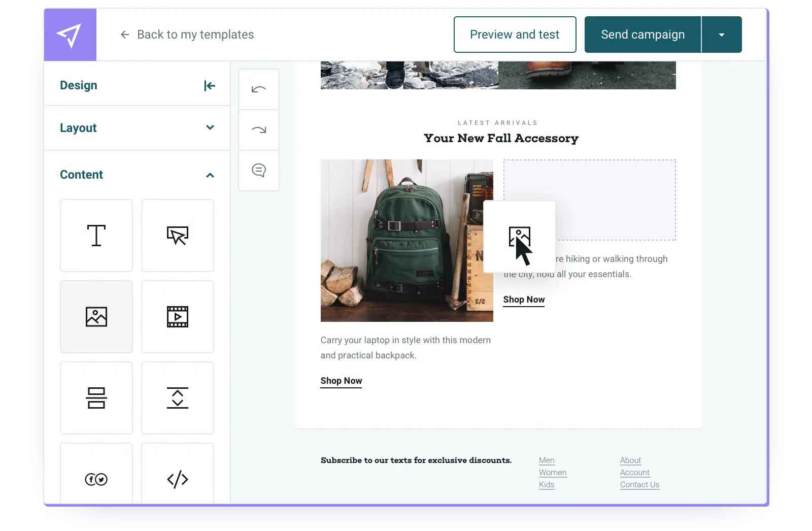812x531 pixels.
Task: Click the Carry your laptop description text
Action: point(405,348)
